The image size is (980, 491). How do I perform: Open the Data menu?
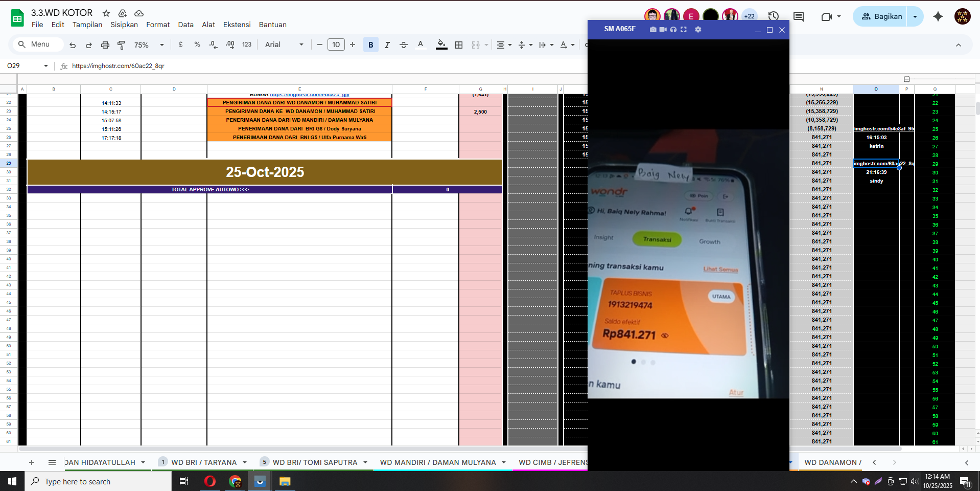186,25
